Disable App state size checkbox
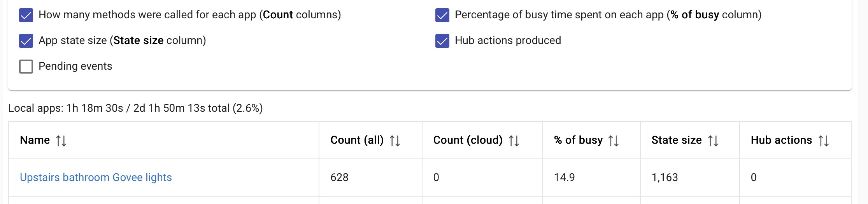The width and height of the screenshot is (868, 204). pyautogui.click(x=26, y=41)
